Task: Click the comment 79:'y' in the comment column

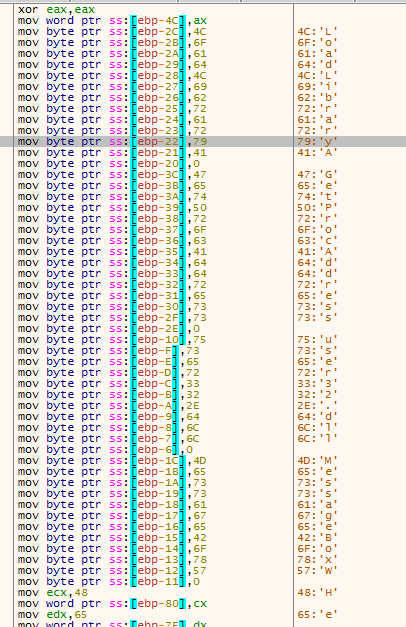Action: point(317,142)
